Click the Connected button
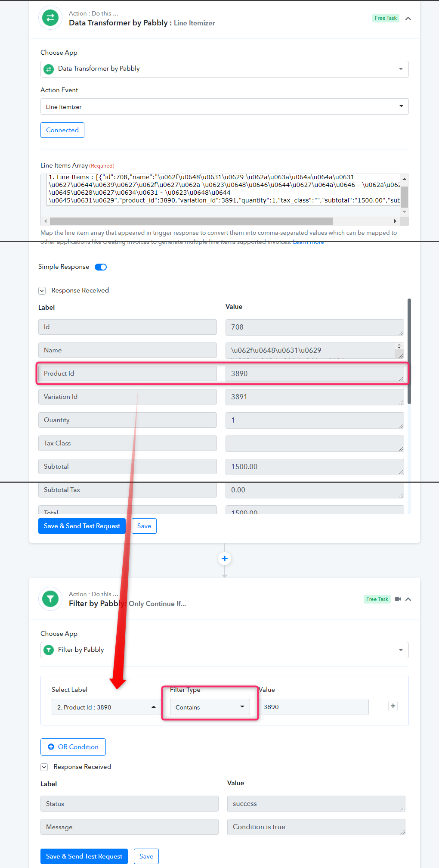 click(x=62, y=130)
